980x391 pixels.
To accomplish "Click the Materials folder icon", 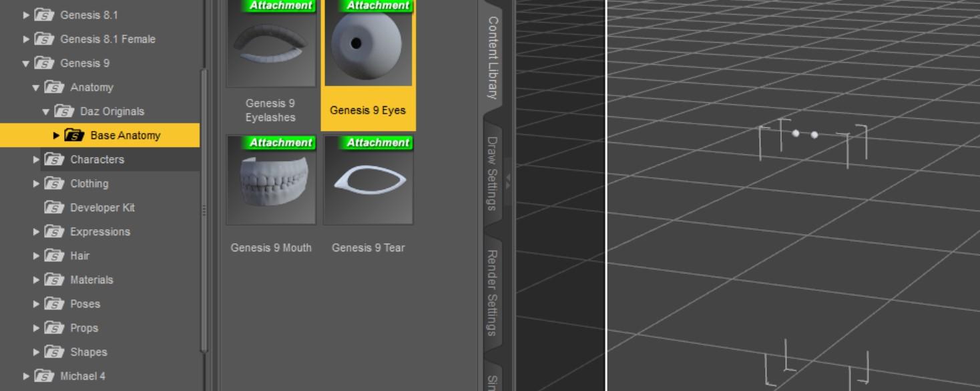I will [x=54, y=279].
